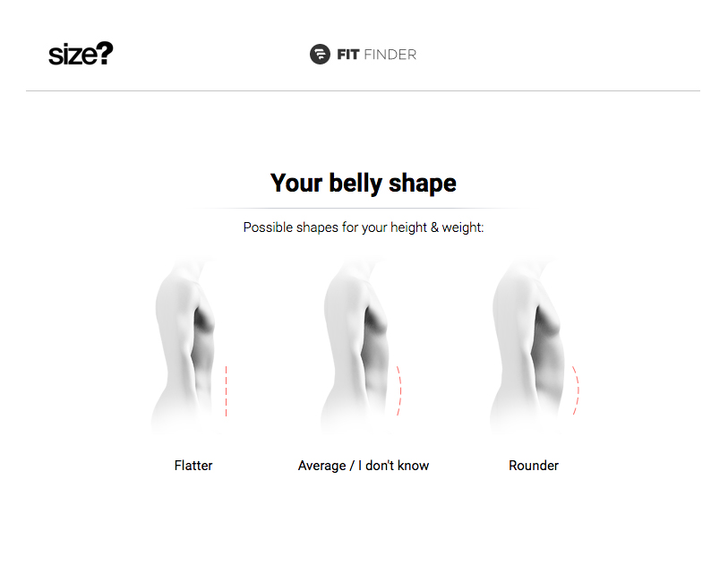Choose "Average / I don't know" label
Viewport: 728px width, 574px height.
(364, 466)
